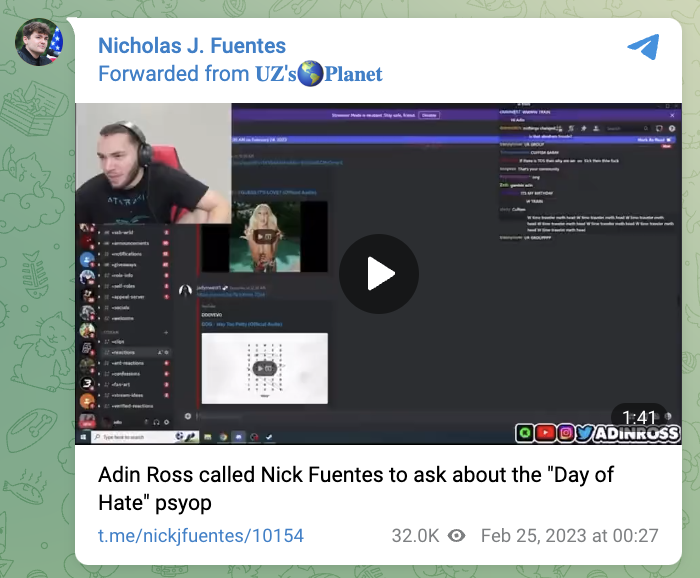Open the forwarded source UZ's Planet channel
The image size is (700, 578).
(x=319, y=74)
